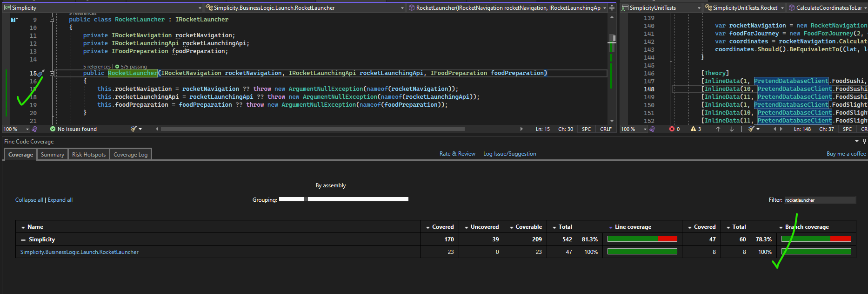Open the Buy me a coffee link

tap(846, 154)
